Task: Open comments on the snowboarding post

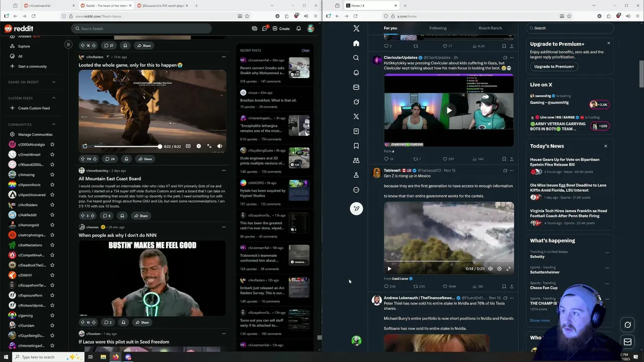Action: [107, 216]
